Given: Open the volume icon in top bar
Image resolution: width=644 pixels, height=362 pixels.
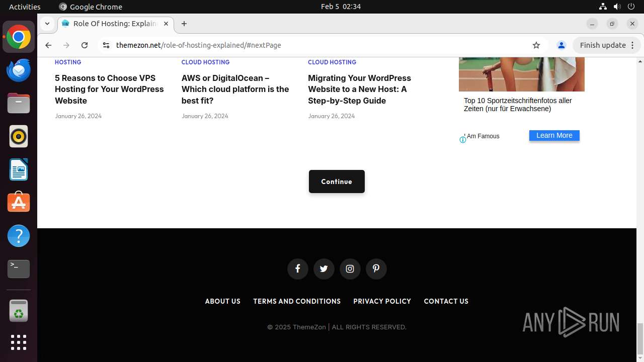Looking at the screenshot, I should coord(617,7).
